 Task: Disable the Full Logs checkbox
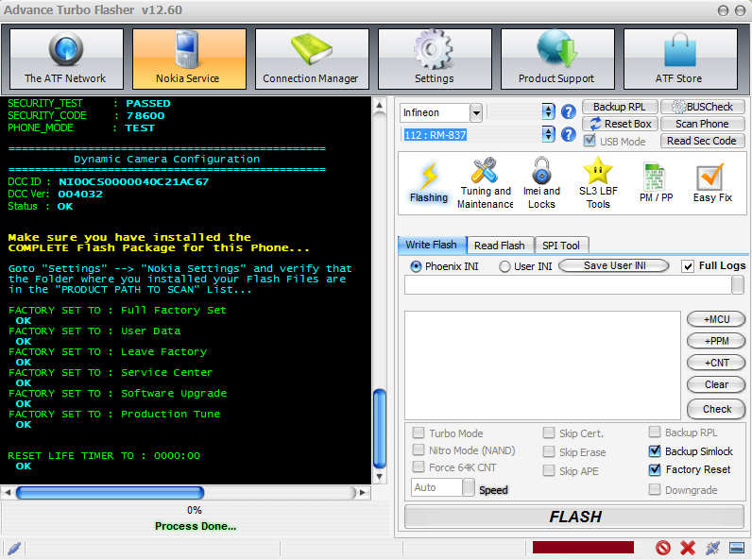(688, 266)
